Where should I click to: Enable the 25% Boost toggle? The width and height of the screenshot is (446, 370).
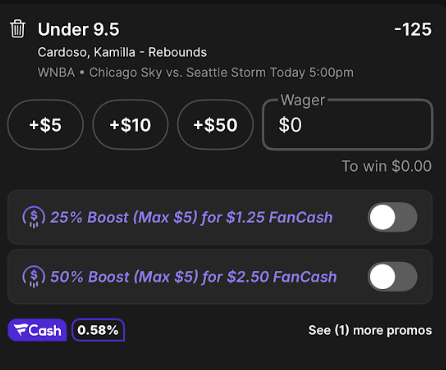(x=392, y=217)
